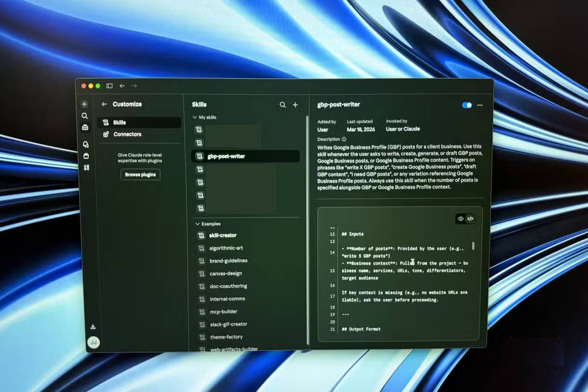Collapse the Examples section
This screenshot has width=588, height=392.
coord(208,224)
